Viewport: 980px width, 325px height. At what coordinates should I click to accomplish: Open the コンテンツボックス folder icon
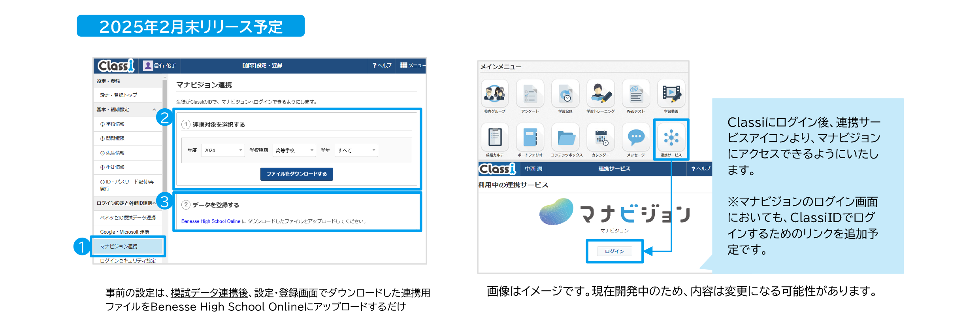565,137
